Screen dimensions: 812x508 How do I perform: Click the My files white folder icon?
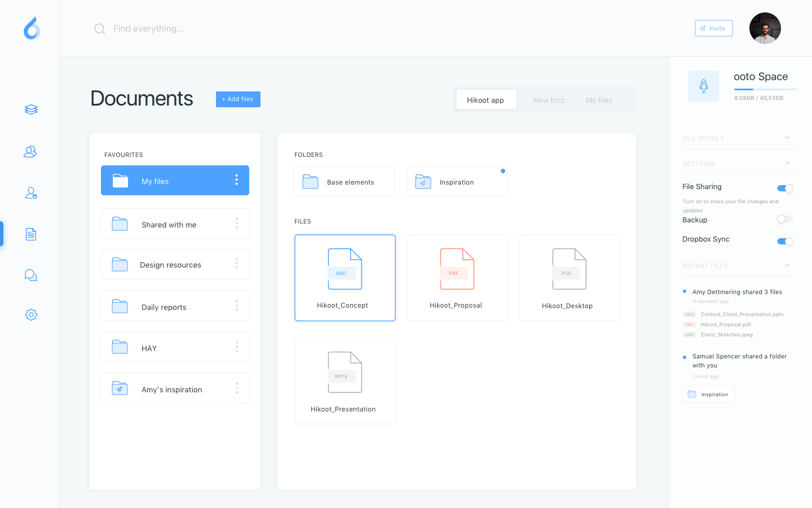point(120,181)
